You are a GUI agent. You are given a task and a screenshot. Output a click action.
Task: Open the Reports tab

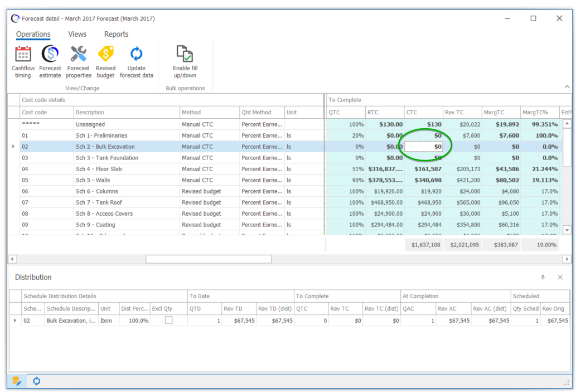tap(116, 34)
